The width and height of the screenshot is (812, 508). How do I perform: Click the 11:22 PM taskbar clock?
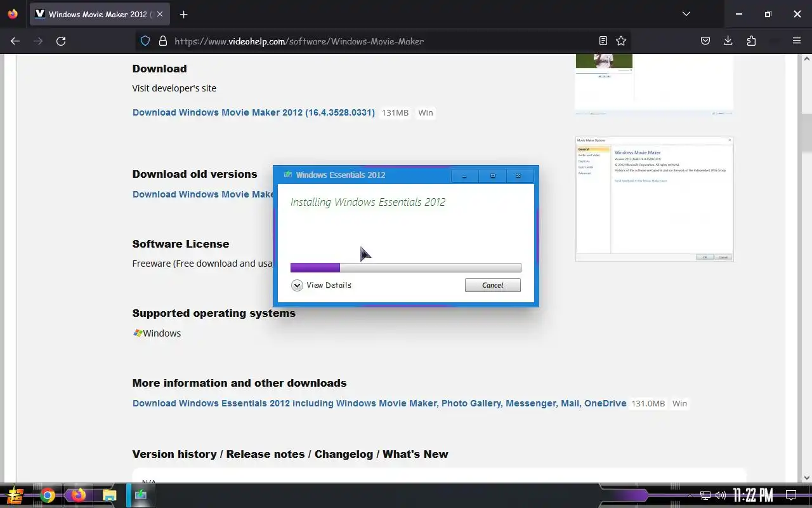tap(753, 495)
